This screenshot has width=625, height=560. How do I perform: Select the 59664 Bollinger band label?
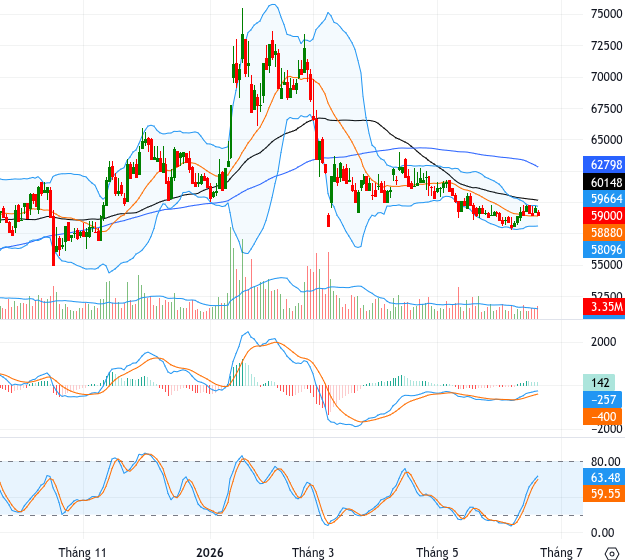(x=604, y=199)
